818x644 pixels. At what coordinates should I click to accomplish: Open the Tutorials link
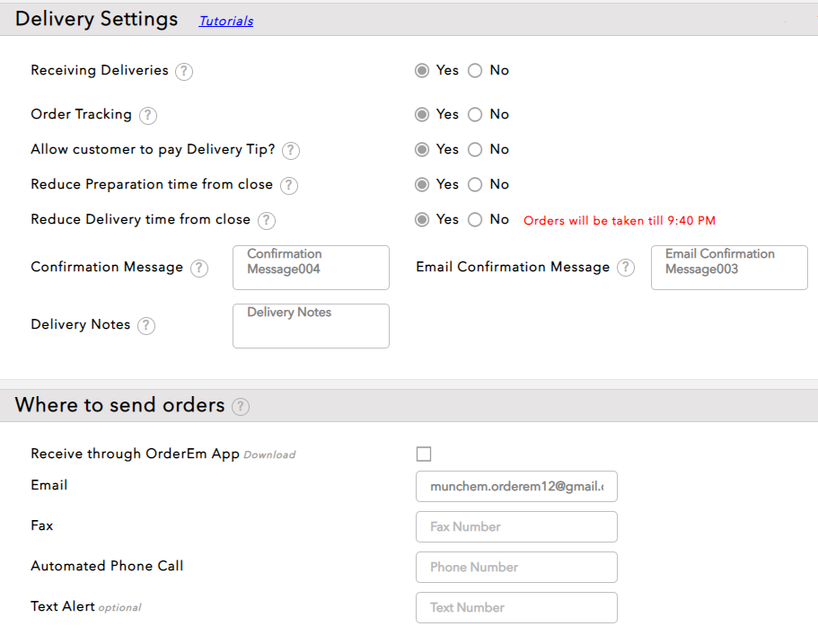click(x=226, y=21)
